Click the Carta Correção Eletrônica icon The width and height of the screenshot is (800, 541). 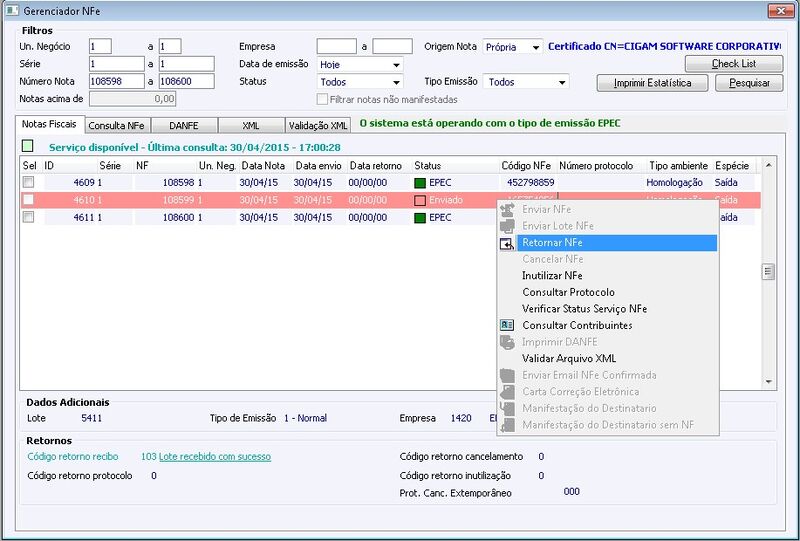507,392
